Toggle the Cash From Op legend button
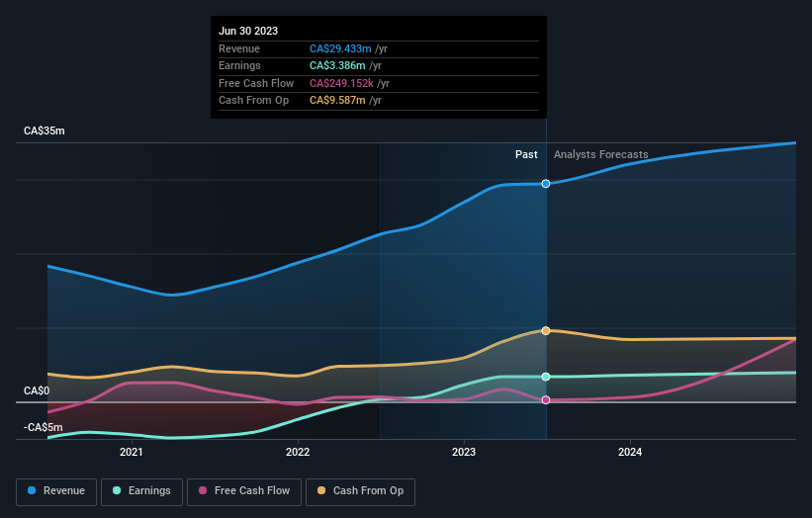The image size is (812, 518). (x=360, y=491)
